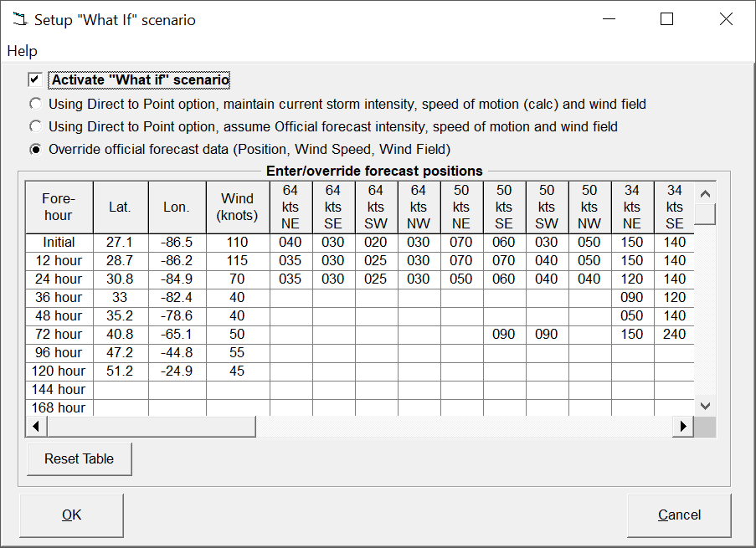Open the Help menu
Image resolution: width=756 pixels, height=548 pixels.
click(22, 51)
